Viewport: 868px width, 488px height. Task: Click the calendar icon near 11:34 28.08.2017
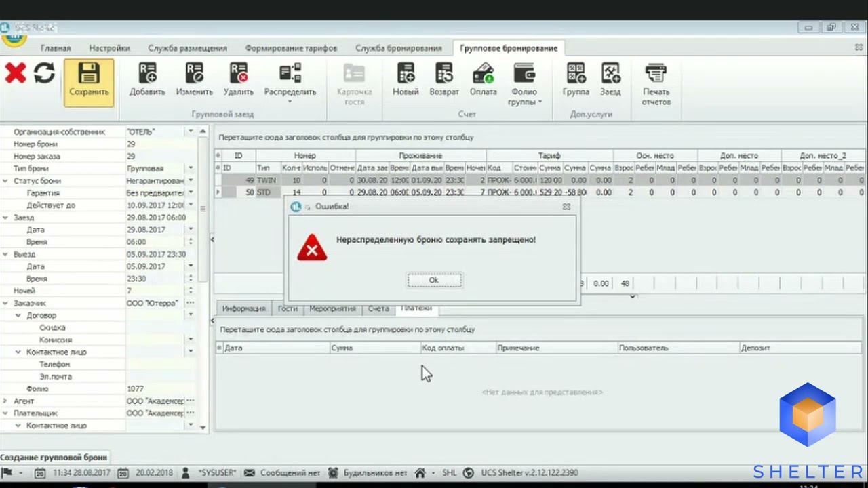(40, 472)
